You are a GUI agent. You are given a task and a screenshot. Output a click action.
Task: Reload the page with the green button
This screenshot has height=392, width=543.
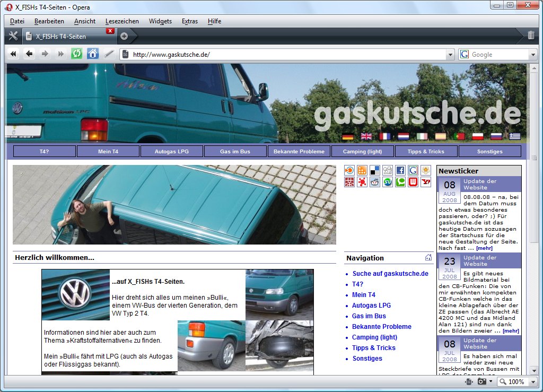(76, 54)
